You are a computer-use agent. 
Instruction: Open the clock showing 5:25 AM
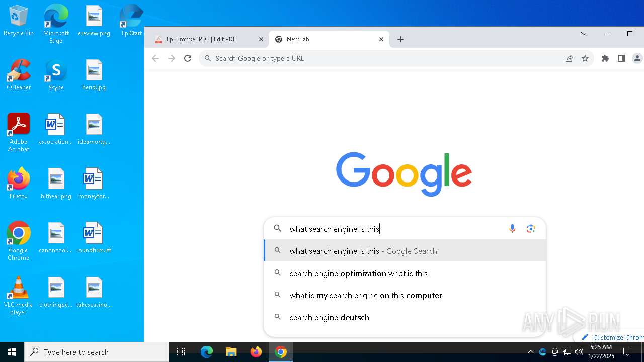601,352
